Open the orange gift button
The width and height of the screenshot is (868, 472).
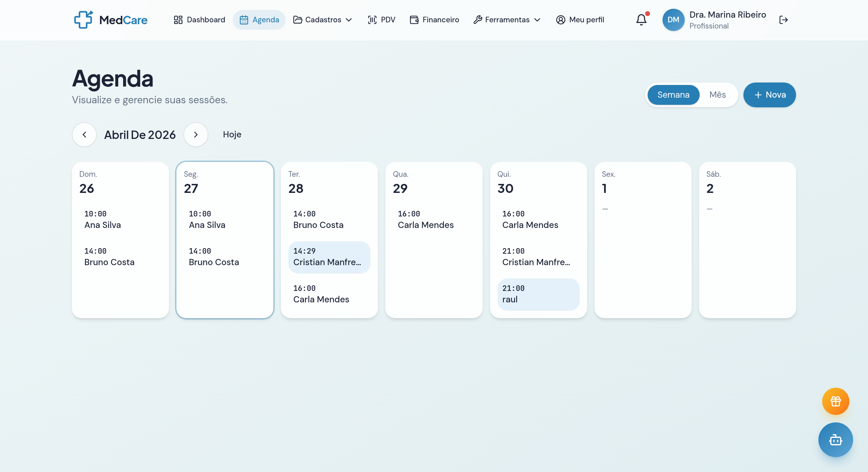[835, 401]
